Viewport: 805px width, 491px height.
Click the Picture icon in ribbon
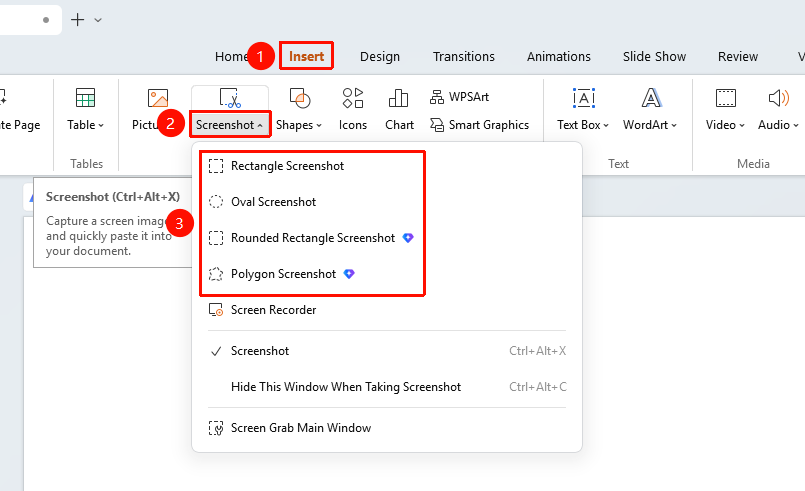[158, 98]
